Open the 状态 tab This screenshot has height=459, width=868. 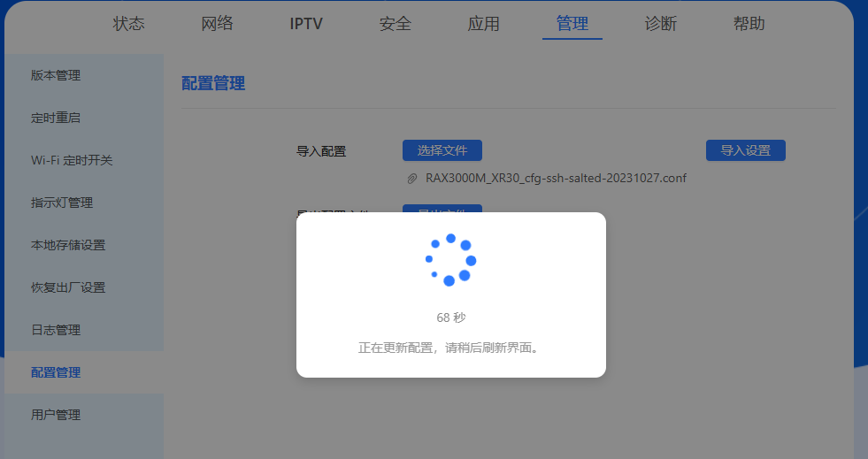pyautogui.click(x=128, y=23)
